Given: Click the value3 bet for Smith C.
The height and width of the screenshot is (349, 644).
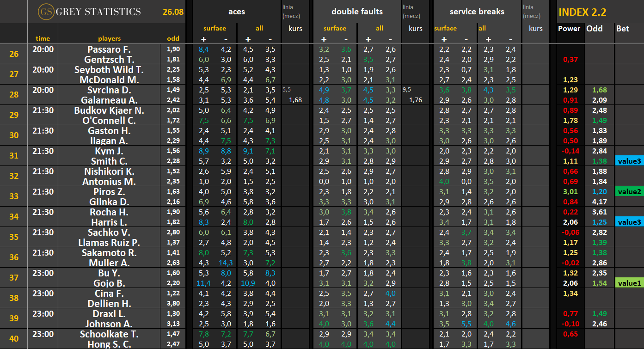Looking at the screenshot, I should click(x=629, y=161).
